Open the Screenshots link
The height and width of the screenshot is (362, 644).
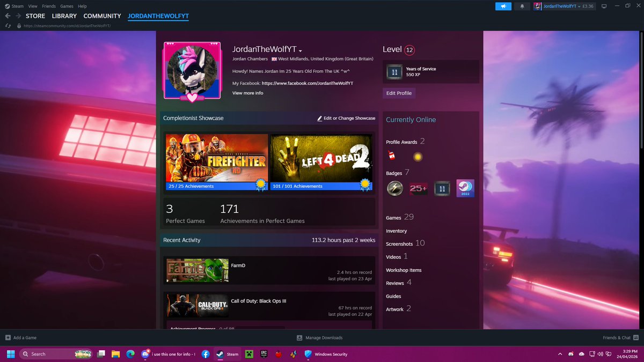click(399, 243)
